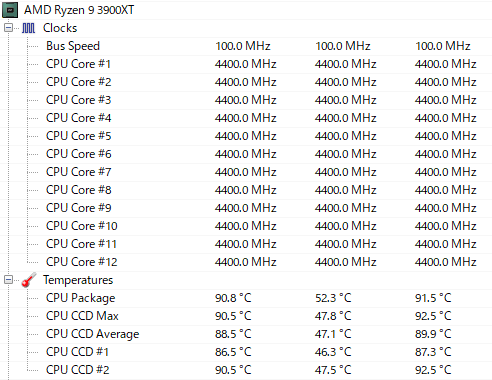
Task: Click CPU CCD Max minimum value 47.8 °C
Action: click(333, 316)
